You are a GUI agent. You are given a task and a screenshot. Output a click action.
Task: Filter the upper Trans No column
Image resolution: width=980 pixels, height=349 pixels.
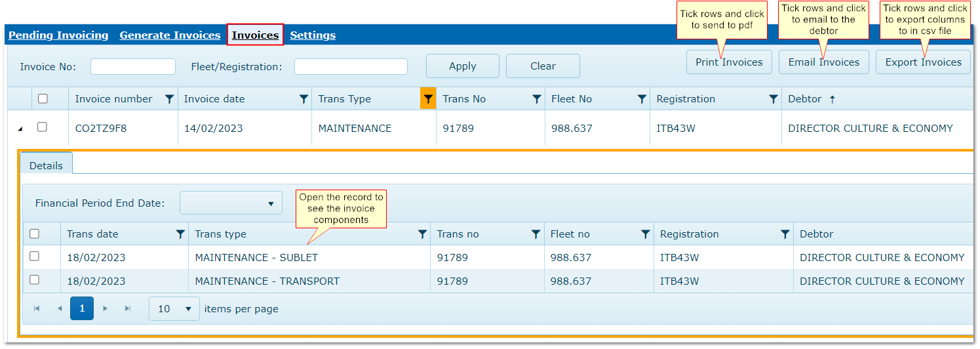coord(537,99)
